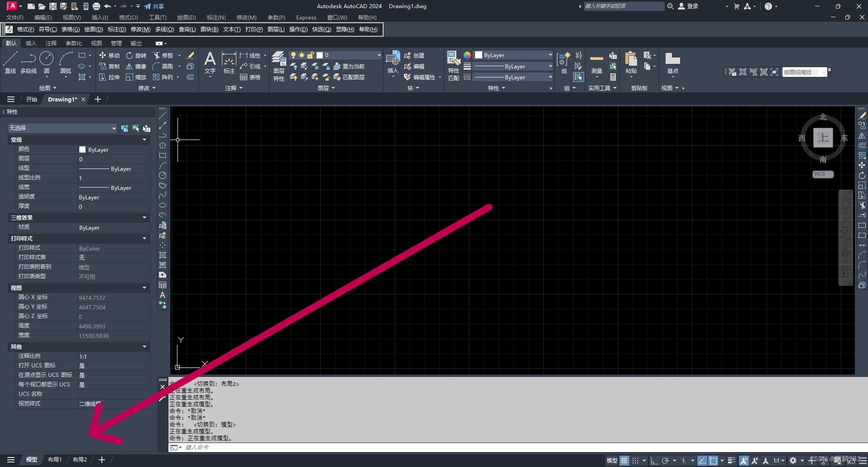Viewport: 868px width, 467px height.
Task: Click the erase tool in 修改 panel
Action: 191,55
